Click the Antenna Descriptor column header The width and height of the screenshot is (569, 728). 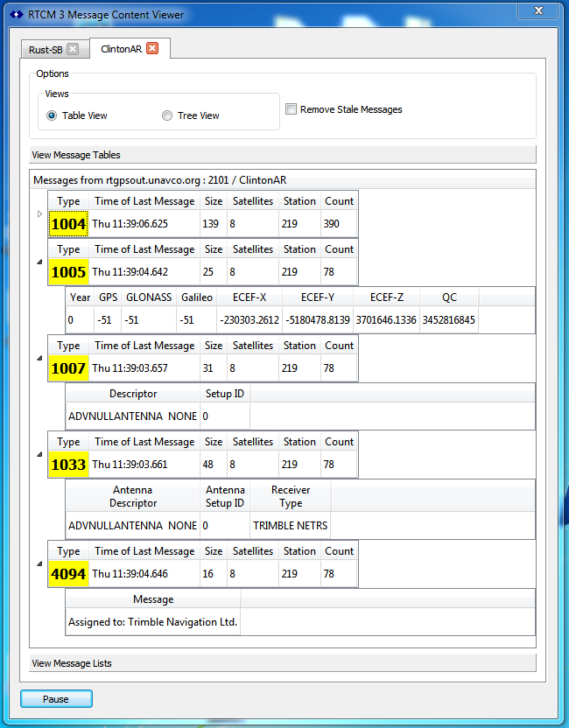point(133,496)
